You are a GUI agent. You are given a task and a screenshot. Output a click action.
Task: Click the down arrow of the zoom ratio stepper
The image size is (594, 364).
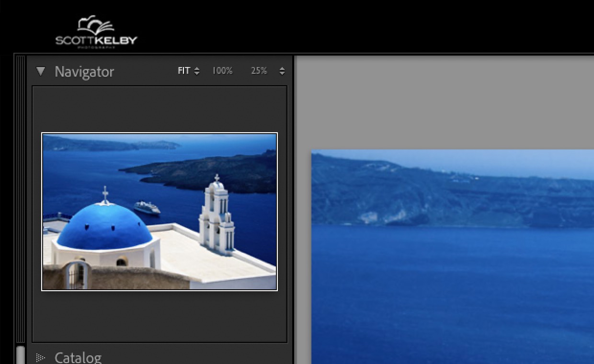click(x=282, y=73)
